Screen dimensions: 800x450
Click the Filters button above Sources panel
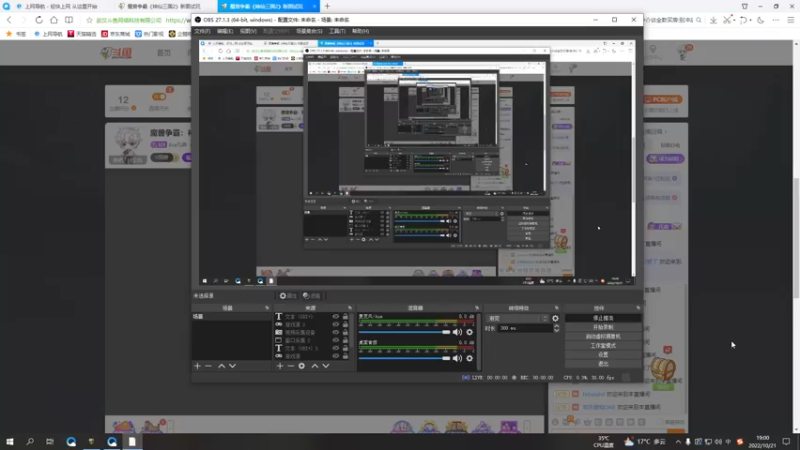[312, 296]
